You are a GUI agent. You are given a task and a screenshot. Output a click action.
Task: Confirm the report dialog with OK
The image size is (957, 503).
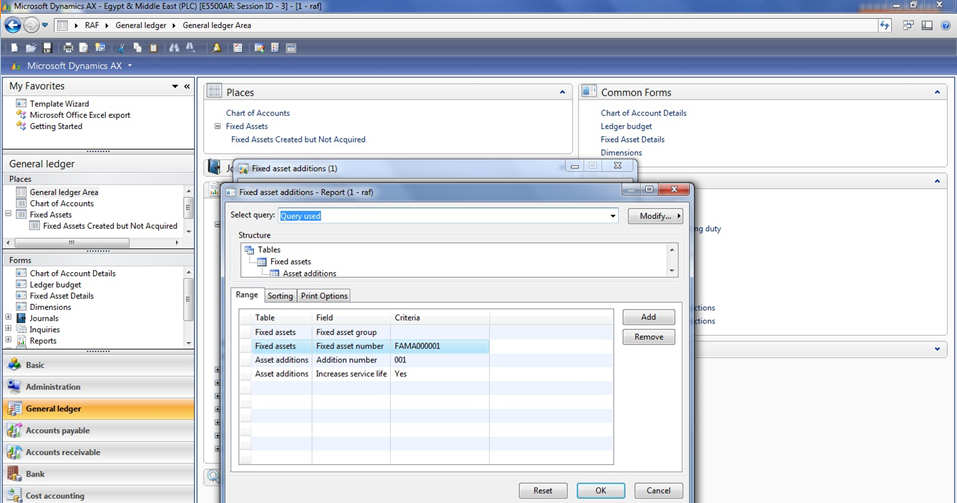click(601, 490)
